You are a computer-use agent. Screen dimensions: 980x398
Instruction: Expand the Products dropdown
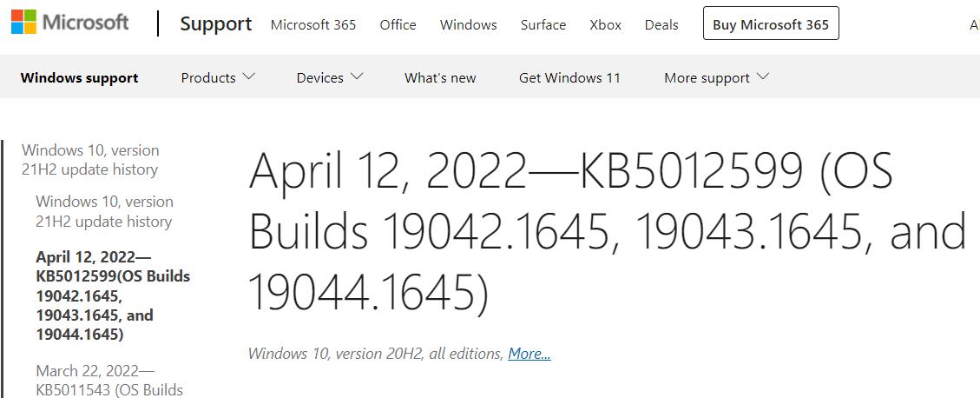coord(218,77)
